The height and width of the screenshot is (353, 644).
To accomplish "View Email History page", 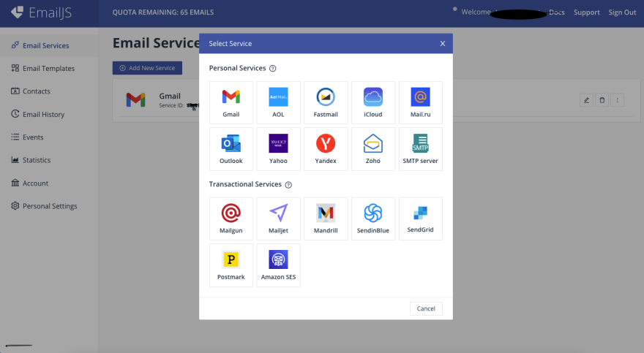I will click(49, 115).
